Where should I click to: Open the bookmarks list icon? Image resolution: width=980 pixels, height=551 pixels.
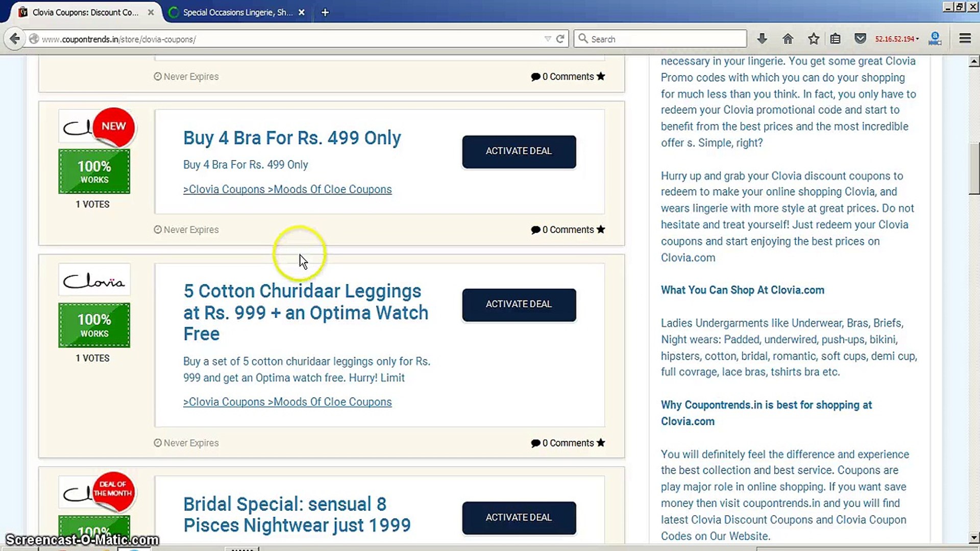pyautogui.click(x=835, y=39)
